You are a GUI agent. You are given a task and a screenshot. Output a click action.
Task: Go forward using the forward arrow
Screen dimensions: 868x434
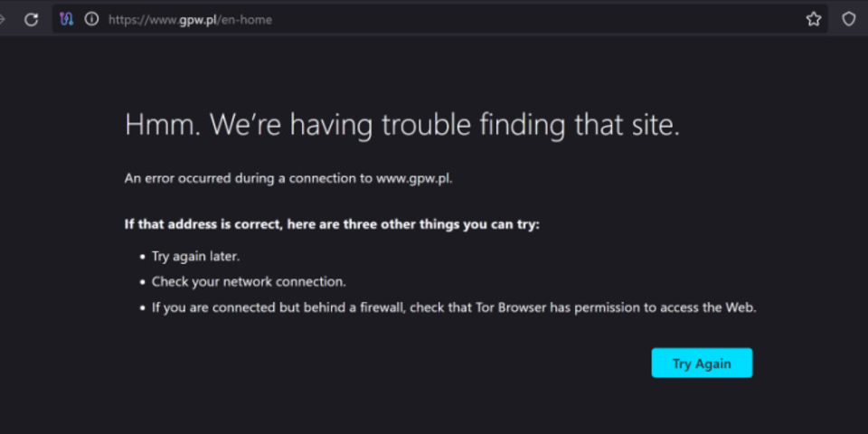point(2,20)
